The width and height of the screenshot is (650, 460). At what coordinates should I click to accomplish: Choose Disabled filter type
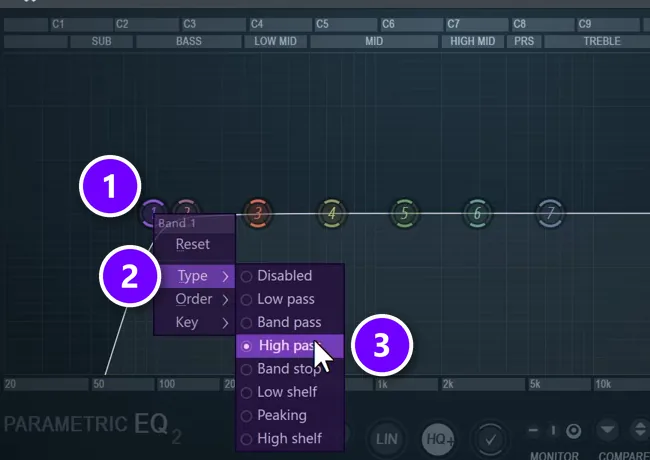[290, 276]
